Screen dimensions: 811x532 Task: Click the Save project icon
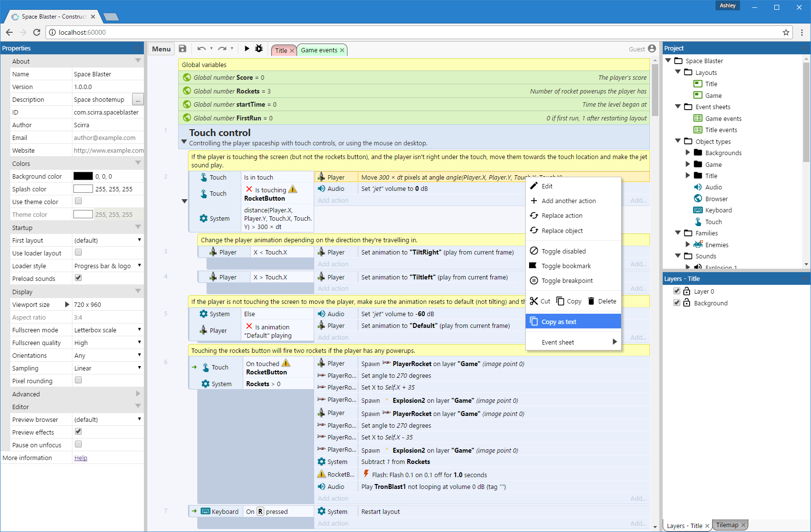pyautogui.click(x=183, y=48)
